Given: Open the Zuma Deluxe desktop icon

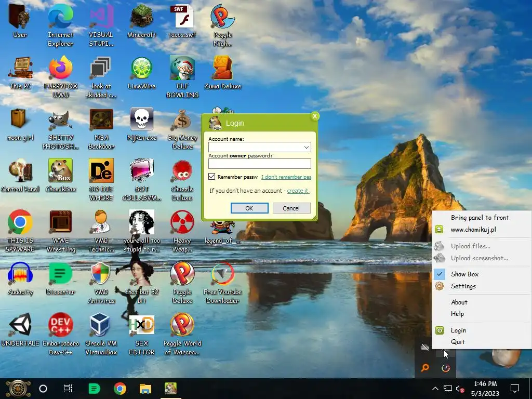Looking at the screenshot, I should (x=222, y=68).
